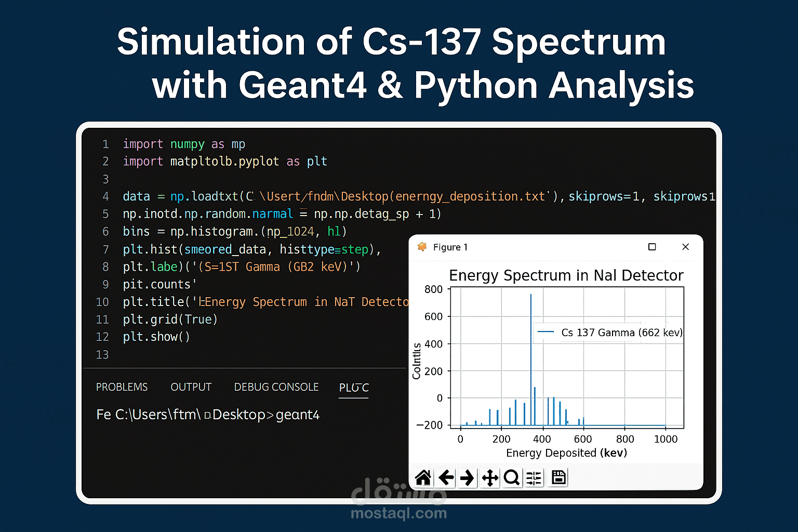Screen dimensions: 798x532
Task: Save the figure with floppy icon
Action: click(558, 477)
